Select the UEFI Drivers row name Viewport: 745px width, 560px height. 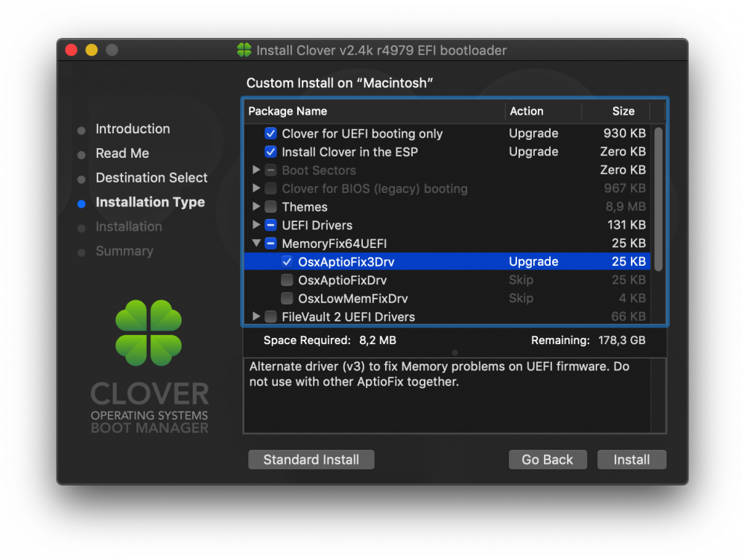point(317,225)
